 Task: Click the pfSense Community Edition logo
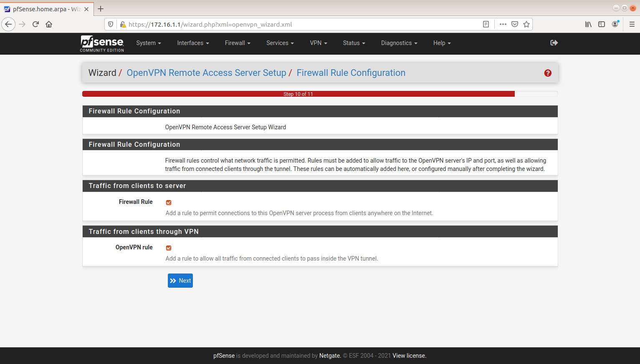pos(102,43)
